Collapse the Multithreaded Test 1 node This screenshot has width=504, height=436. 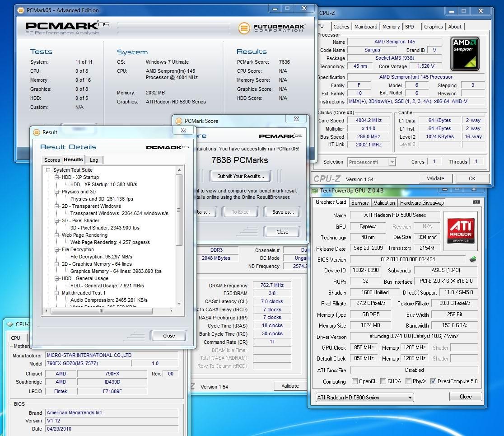click(x=56, y=293)
